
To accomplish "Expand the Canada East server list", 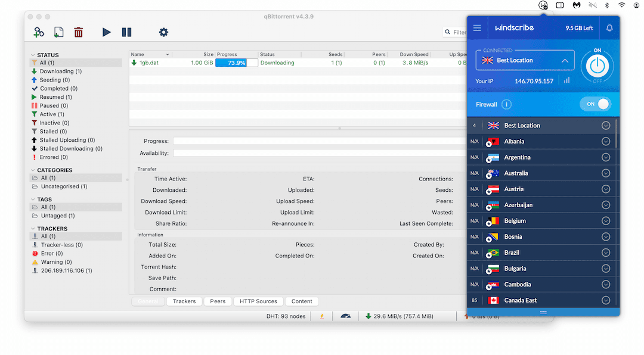I will [606, 300].
